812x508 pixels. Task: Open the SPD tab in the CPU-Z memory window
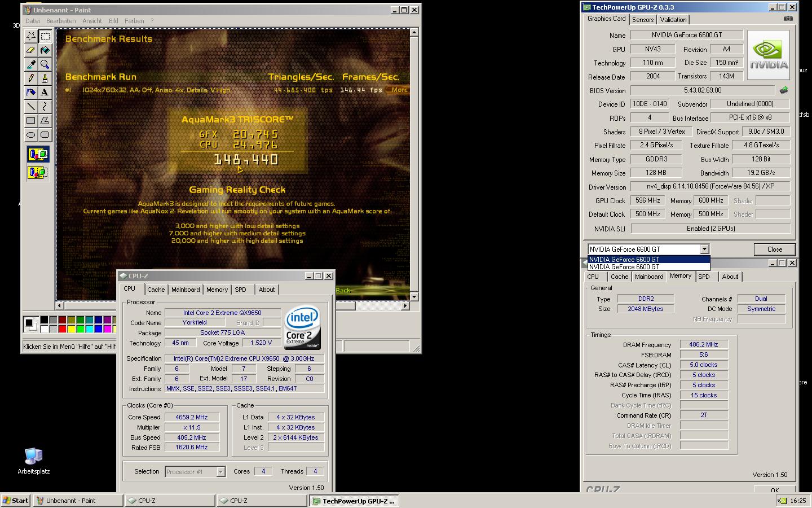coord(704,277)
